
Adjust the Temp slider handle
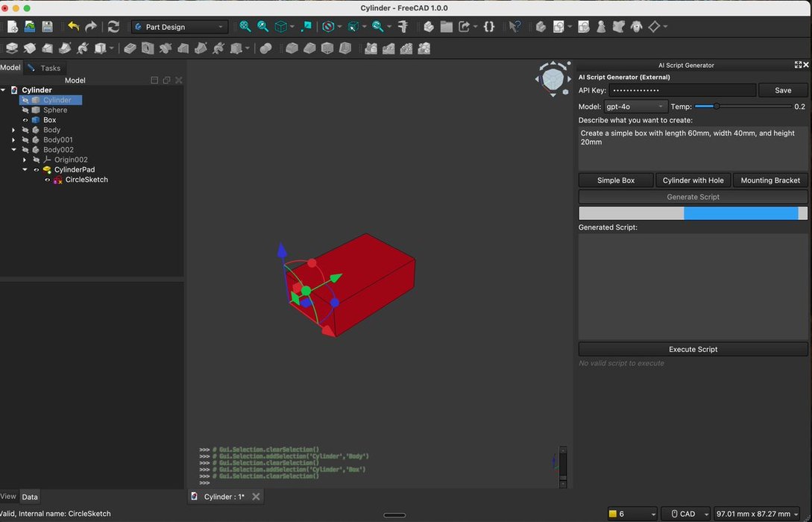[717, 107]
